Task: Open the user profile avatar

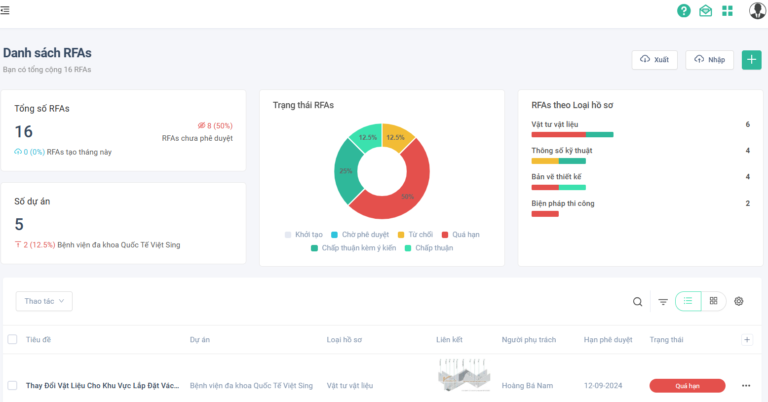Action: pyautogui.click(x=757, y=10)
